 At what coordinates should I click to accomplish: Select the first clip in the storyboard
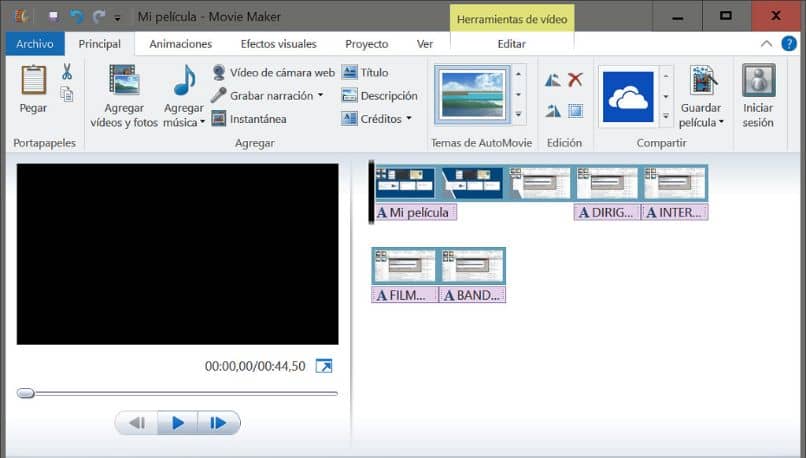[x=406, y=183]
